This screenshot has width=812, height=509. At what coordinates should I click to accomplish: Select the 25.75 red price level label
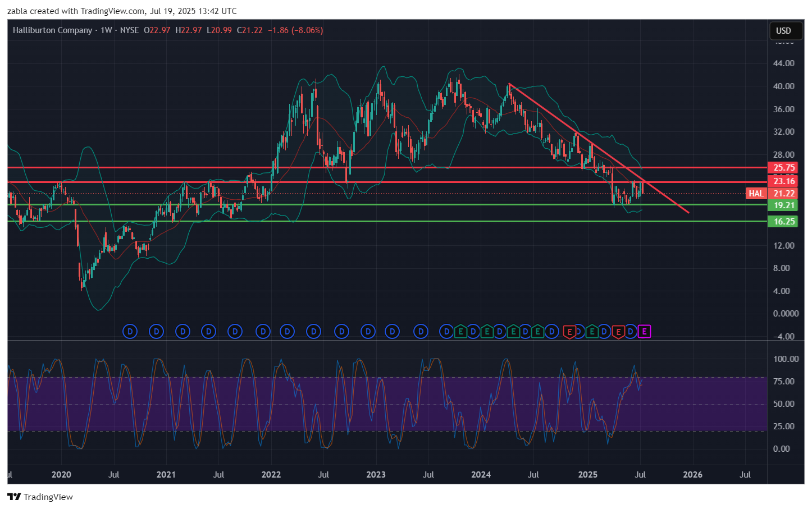[784, 167]
